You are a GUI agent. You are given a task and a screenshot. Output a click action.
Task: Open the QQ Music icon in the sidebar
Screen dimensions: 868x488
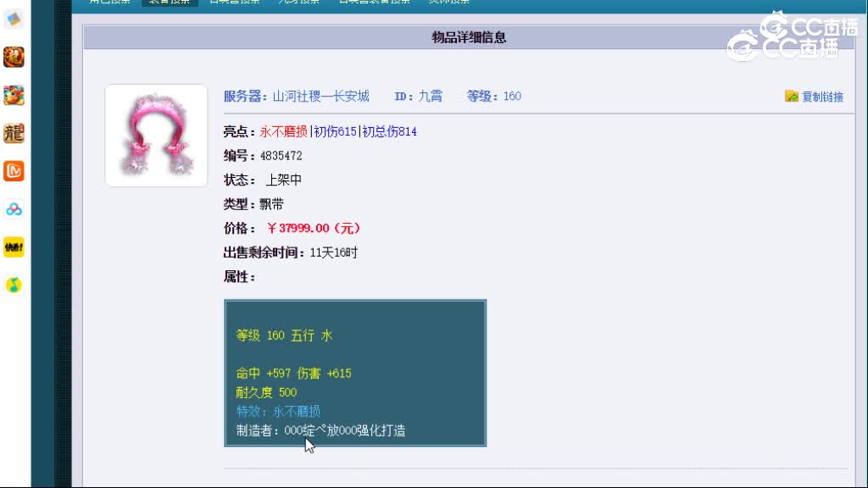pos(14,286)
